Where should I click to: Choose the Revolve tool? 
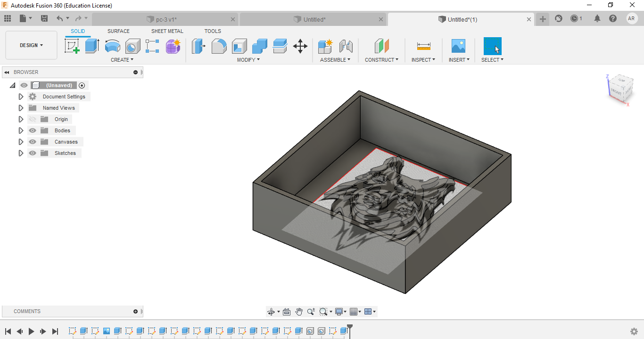coord(112,46)
